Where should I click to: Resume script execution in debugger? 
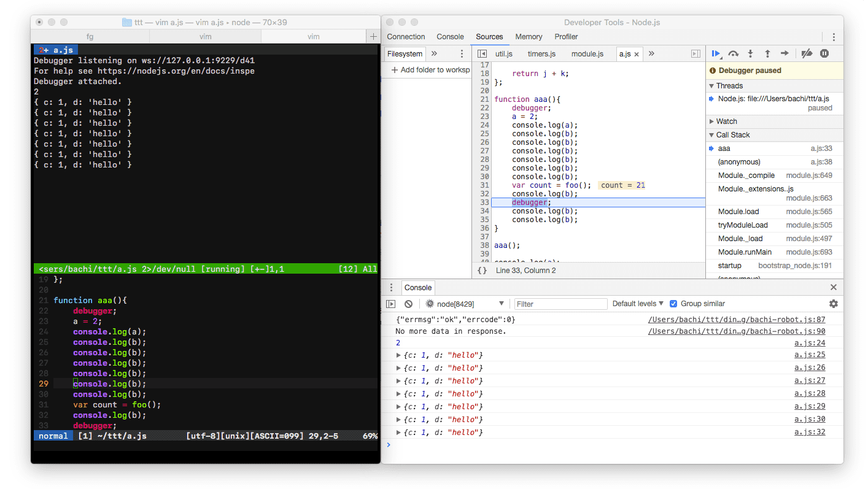716,54
